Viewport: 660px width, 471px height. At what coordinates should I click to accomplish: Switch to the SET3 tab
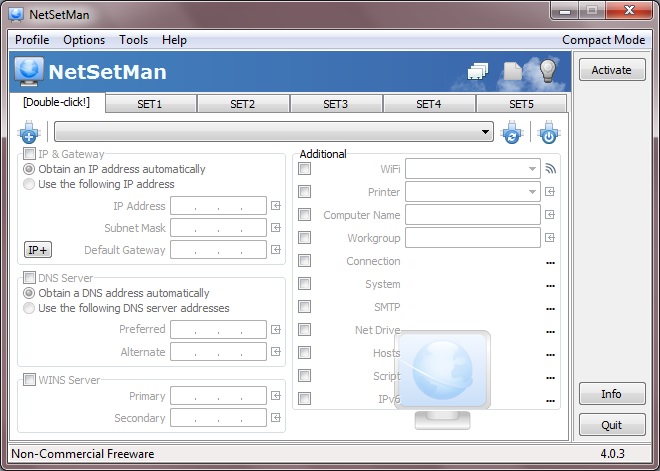pos(336,104)
